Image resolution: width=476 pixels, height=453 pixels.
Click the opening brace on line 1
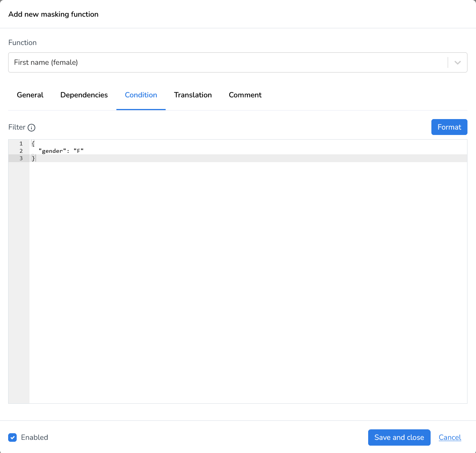pyautogui.click(x=33, y=144)
